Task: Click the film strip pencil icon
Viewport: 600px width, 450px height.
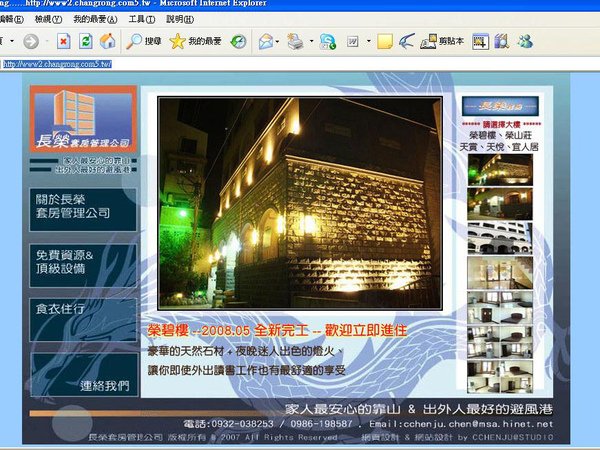Action: click(502, 41)
